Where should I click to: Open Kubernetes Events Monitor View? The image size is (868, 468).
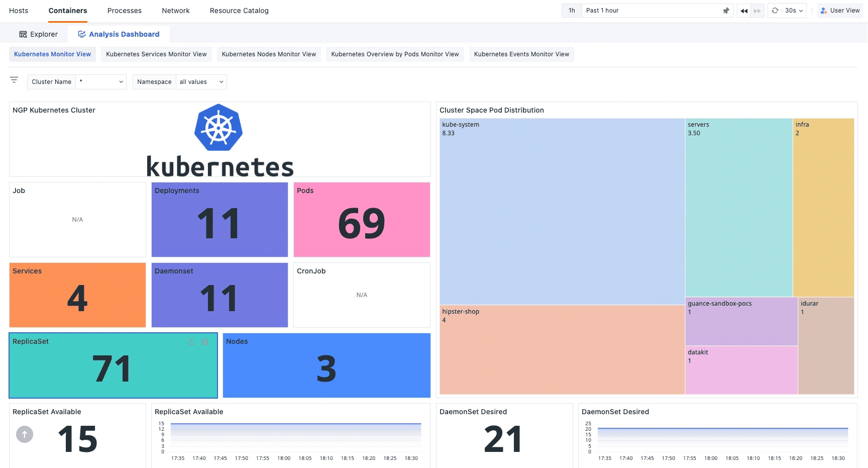(521, 54)
